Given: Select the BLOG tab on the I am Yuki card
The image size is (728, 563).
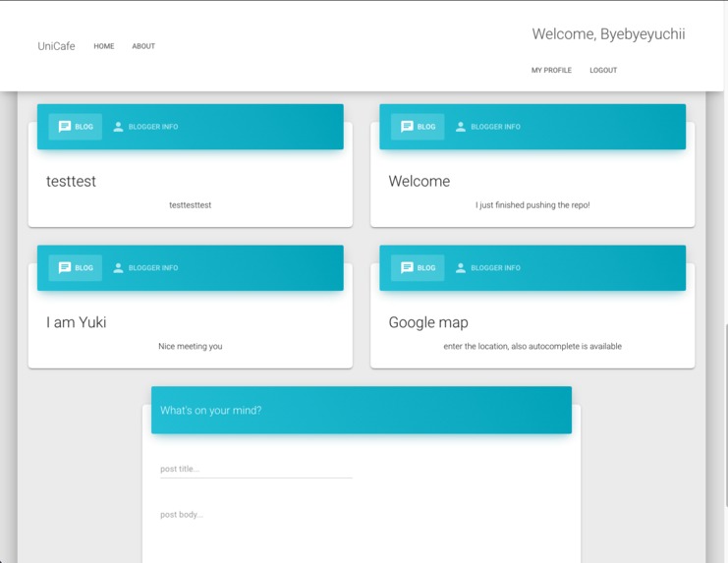Looking at the screenshot, I should click(x=76, y=268).
